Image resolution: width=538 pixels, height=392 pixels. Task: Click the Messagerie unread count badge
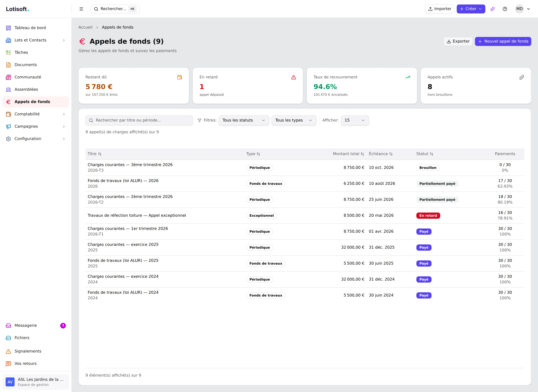pyautogui.click(x=63, y=326)
